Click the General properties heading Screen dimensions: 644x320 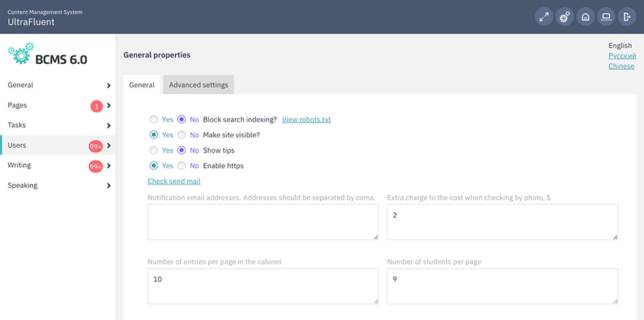(x=157, y=55)
